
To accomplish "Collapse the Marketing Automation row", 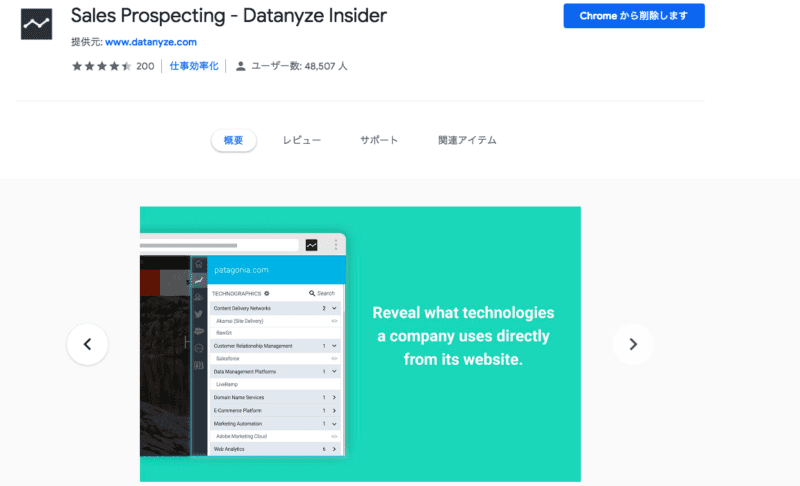I will [x=274, y=423].
